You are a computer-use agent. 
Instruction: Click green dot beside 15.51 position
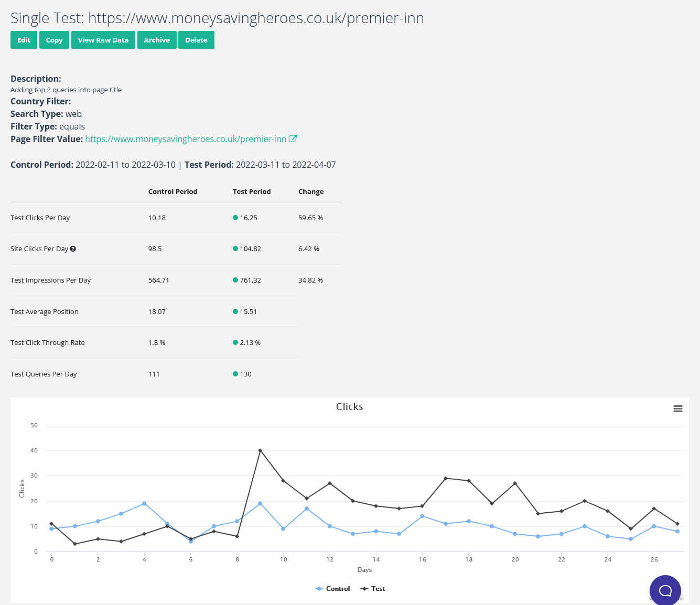(x=235, y=311)
